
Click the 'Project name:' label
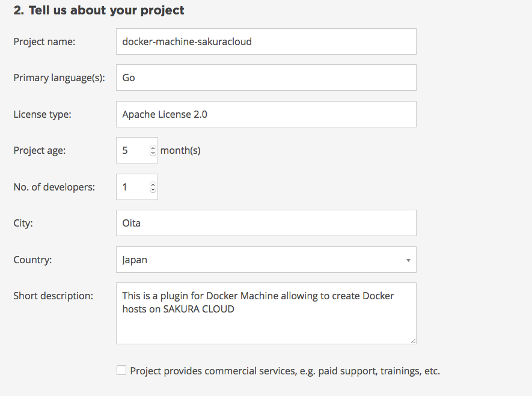[x=44, y=41]
